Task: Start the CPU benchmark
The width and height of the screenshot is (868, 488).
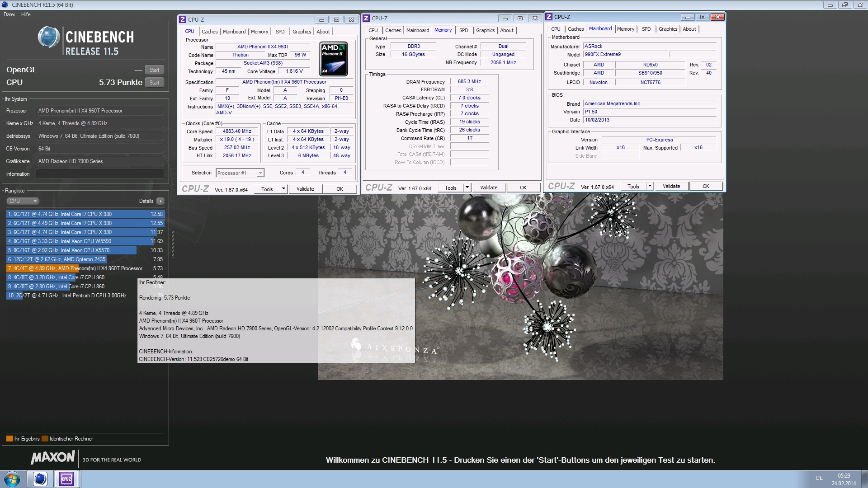Action: pos(154,83)
